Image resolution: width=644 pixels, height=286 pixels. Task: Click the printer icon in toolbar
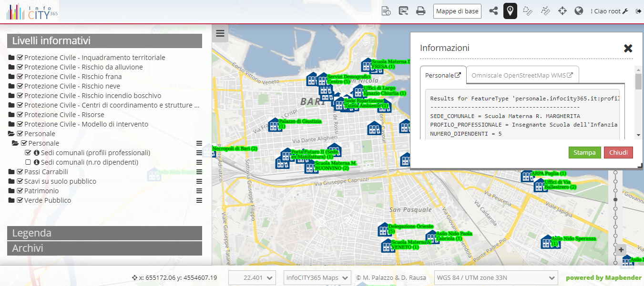(420, 11)
